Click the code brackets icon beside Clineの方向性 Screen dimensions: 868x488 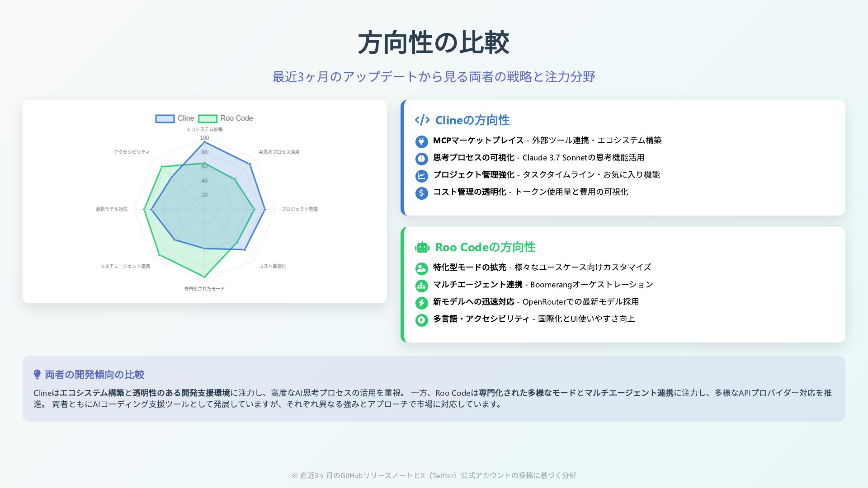pos(422,120)
